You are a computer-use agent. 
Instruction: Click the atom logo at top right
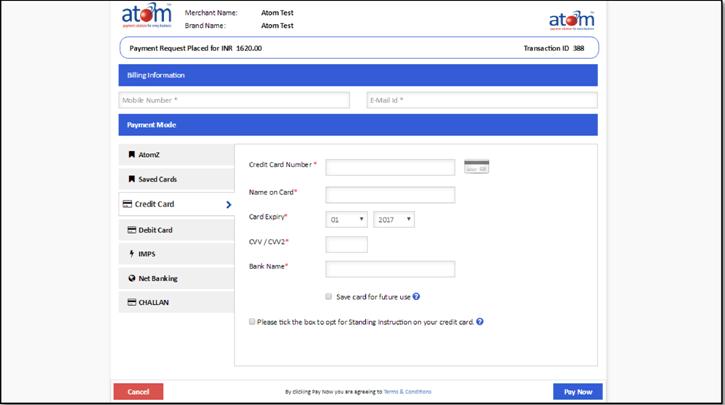(x=571, y=20)
